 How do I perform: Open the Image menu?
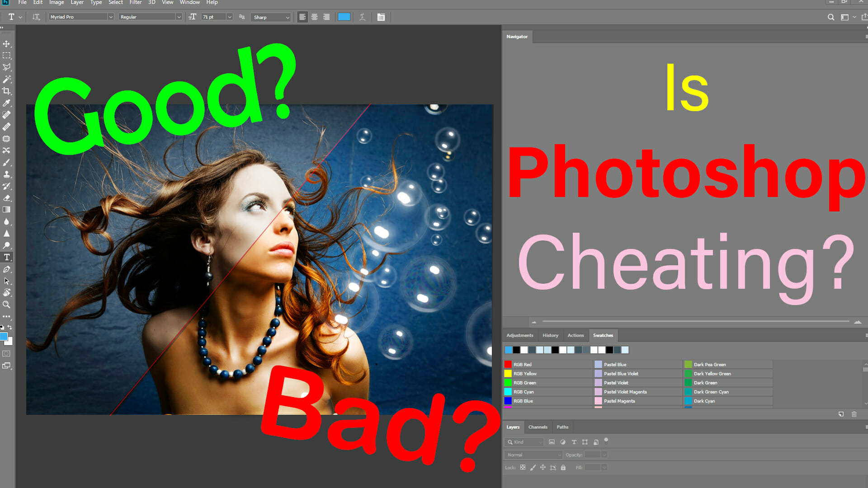click(x=57, y=3)
